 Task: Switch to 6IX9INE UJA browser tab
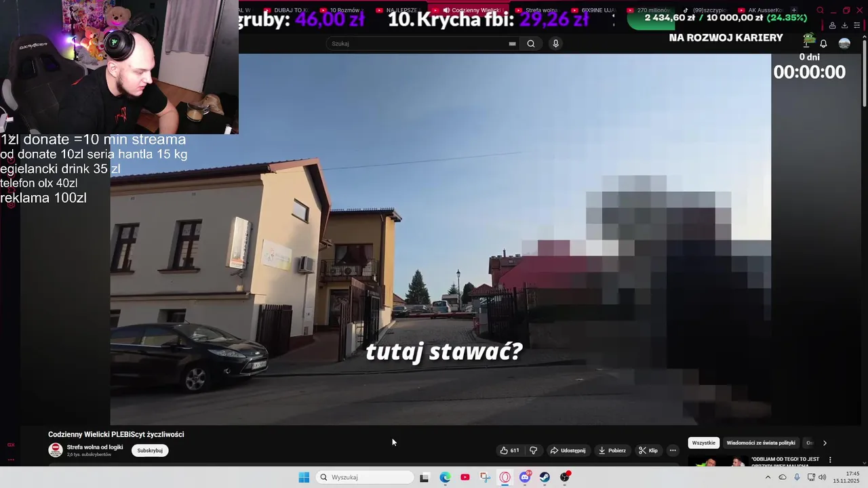click(593, 10)
